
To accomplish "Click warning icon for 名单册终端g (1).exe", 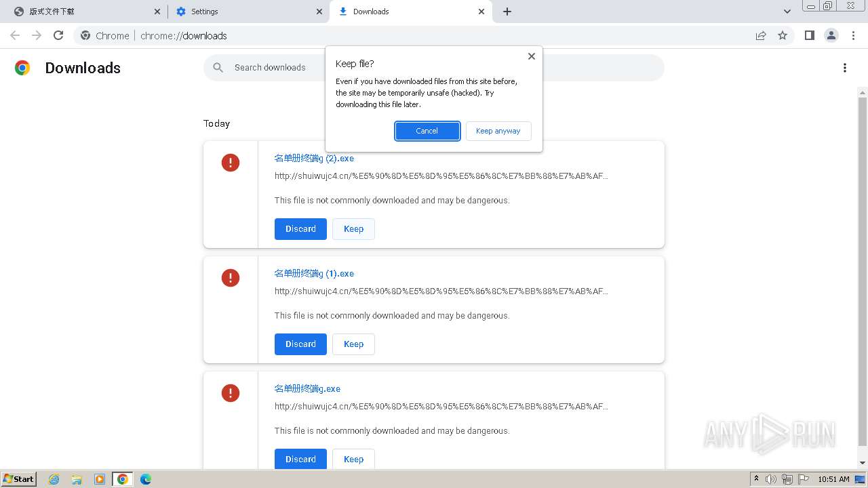I will click(x=231, y=278).
